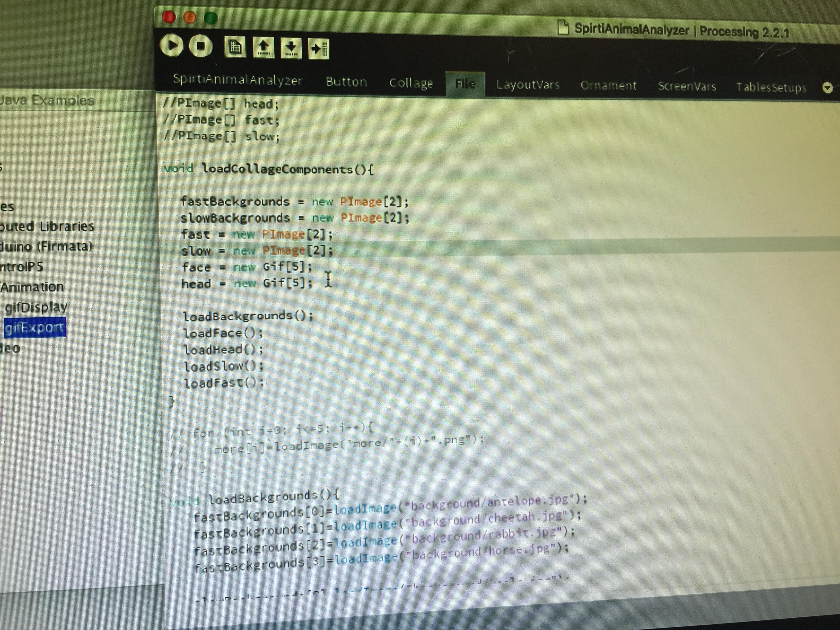840x630 pixels.
Task: Click the document icon in title bar
Action: pyautogui.click(x=563, y=27)
